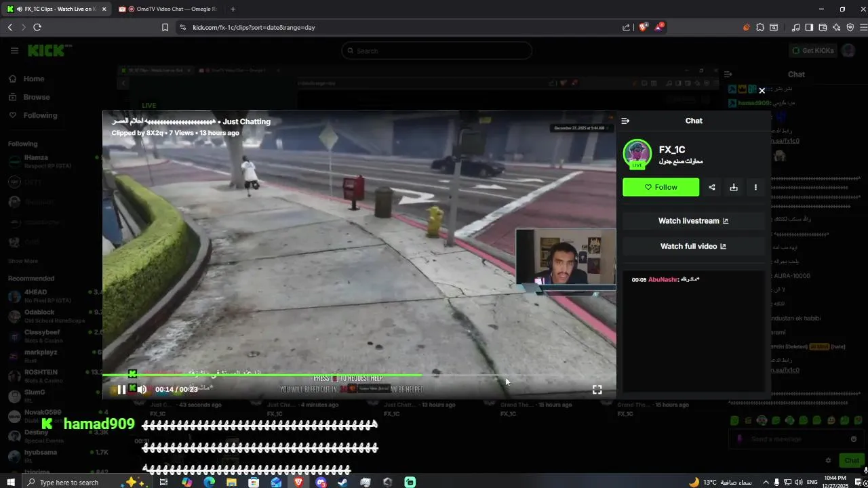The image size is (868, 488).
Task: Open a new browser tab
Action: [233, 9]
